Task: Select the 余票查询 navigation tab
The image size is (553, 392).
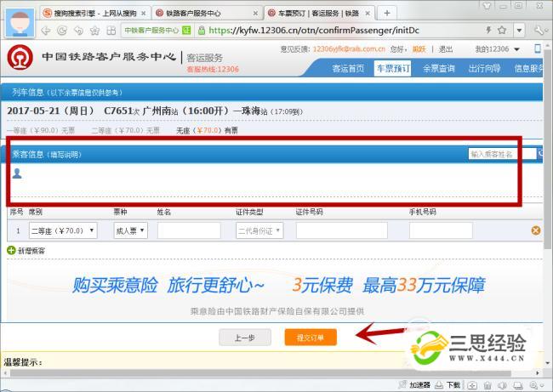Action: 439,68
